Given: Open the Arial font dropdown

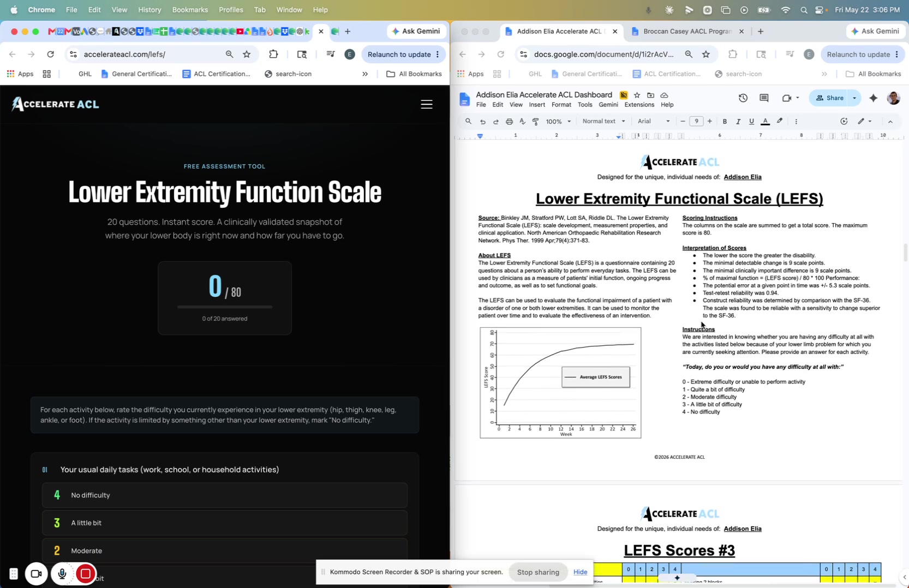Looking at the screenshot, I should 654,122.
